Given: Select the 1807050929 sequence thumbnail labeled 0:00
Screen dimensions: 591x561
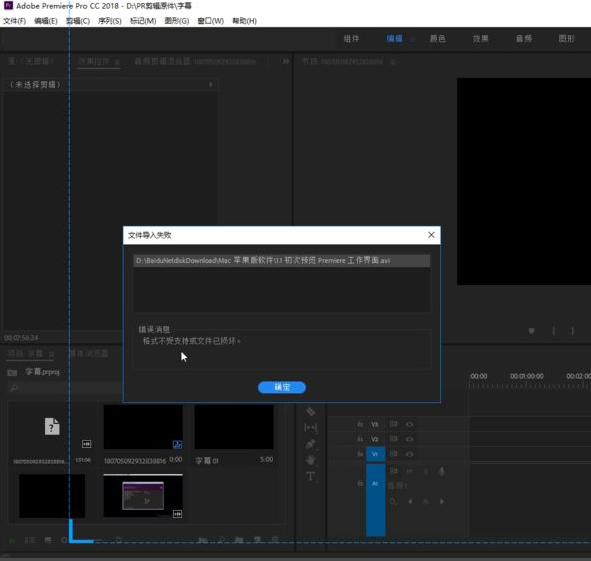Looking at the screenshot, I should [x=143, y=427].
